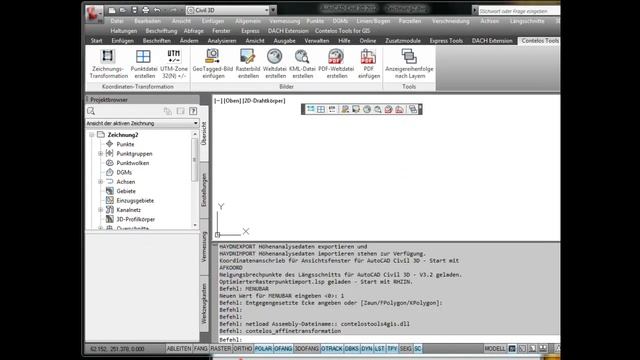The width and height of the screenshot is (640, 360).
Task: Click the Print quick-access icon
Action: [x=145, y=10]
